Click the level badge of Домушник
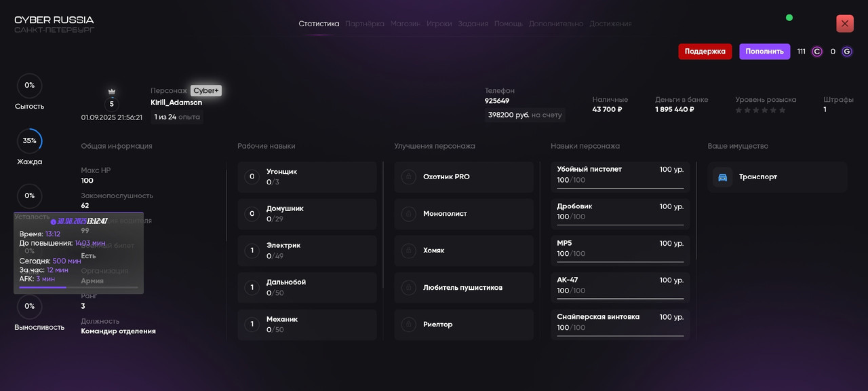Viewport: 868px width, 391px height. pyautogui.click(x=252, y=214)
